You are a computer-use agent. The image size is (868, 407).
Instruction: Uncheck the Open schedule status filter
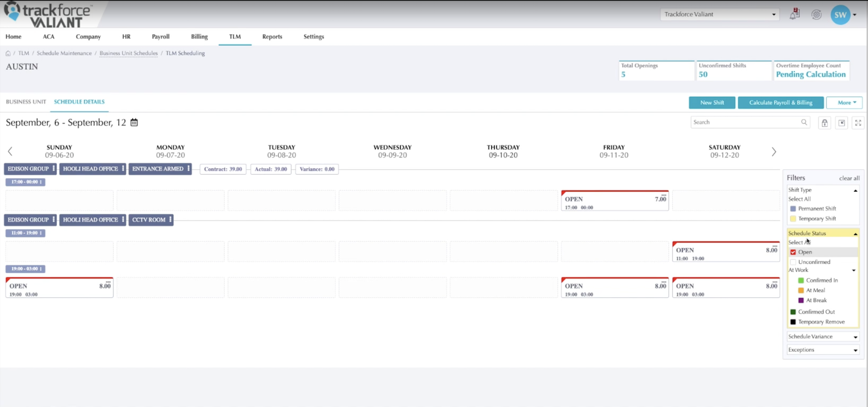pos(793,252)
